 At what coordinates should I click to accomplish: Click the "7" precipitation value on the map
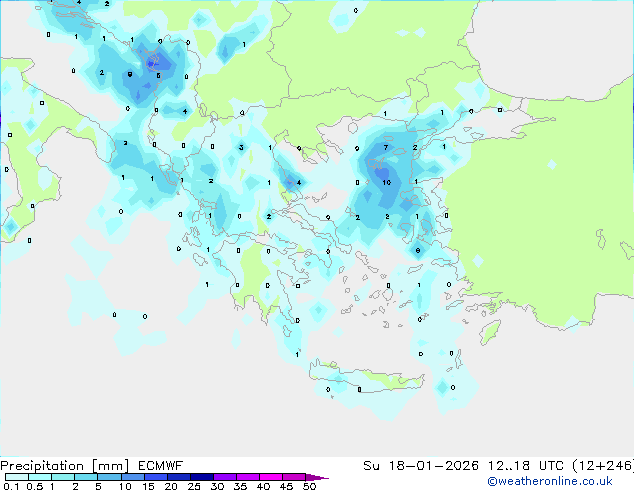[x=386, y=148]
